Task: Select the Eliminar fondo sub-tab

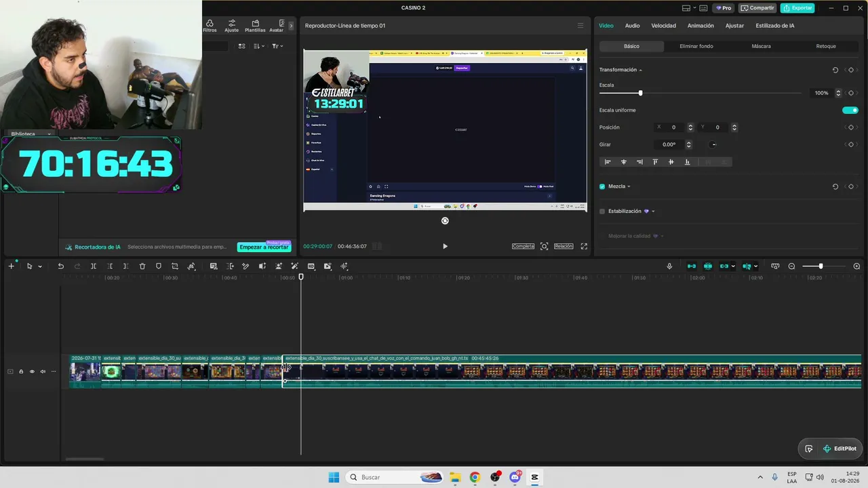Action: tap(696, 46)
